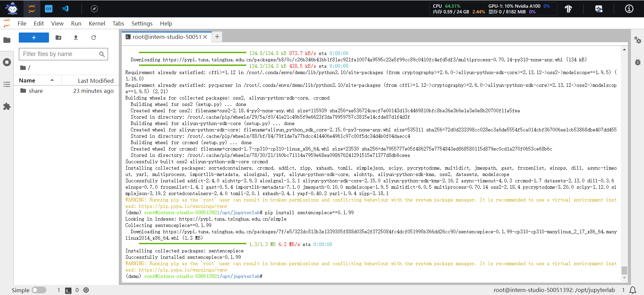Open the share folder
644x295 pixels.
[36, 91]
